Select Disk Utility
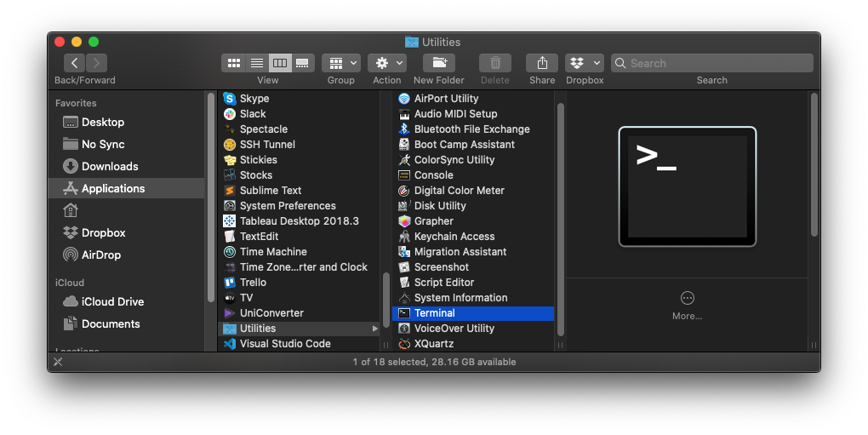Viewport: 868px width, 435px height. (473, 206)
